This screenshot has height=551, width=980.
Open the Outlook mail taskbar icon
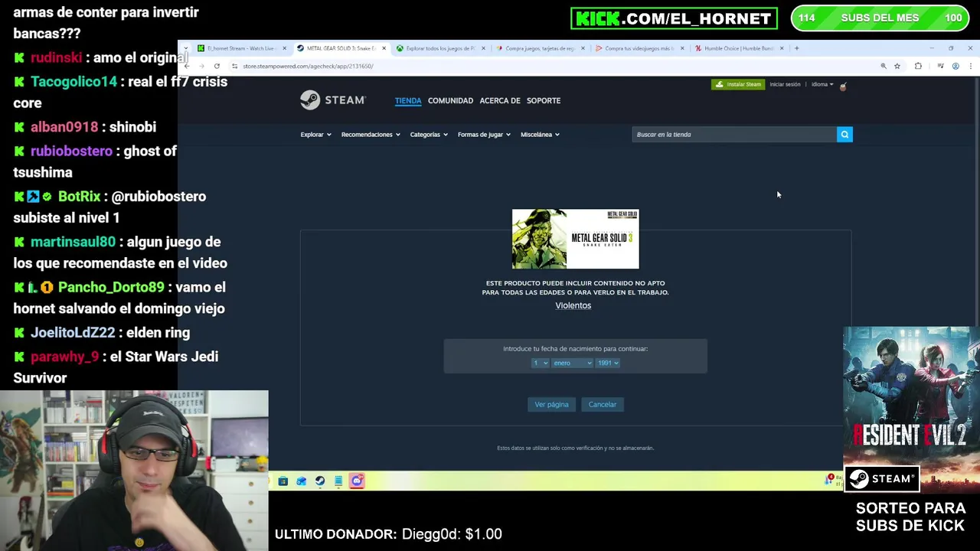tap(302, 481)
